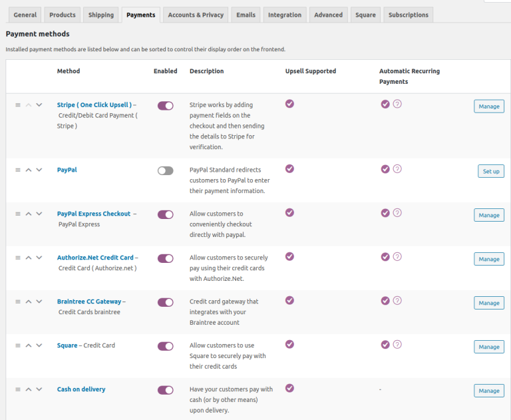
Task: Move Authorize.Net Credit Card up
Action: point(29,258)
